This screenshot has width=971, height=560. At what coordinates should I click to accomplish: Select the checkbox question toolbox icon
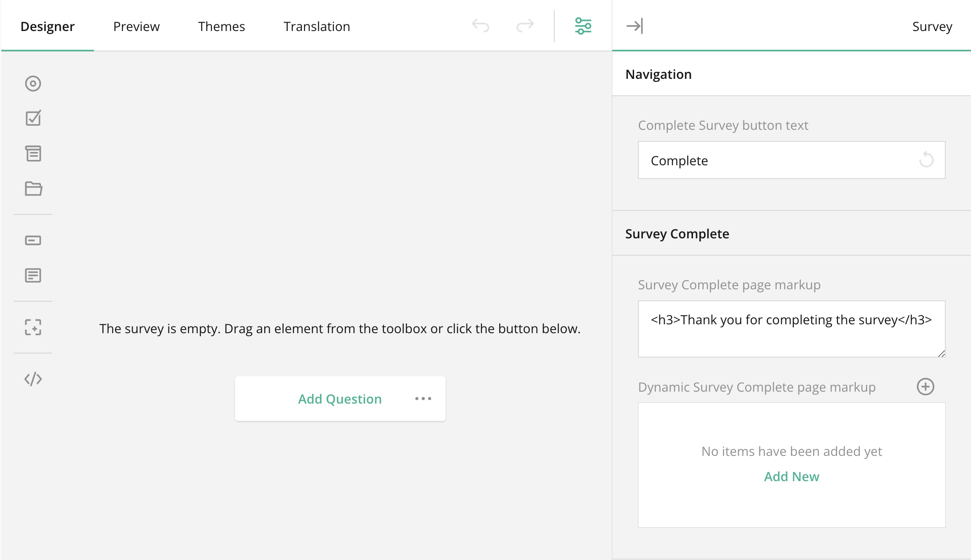(x=33, y=118)
